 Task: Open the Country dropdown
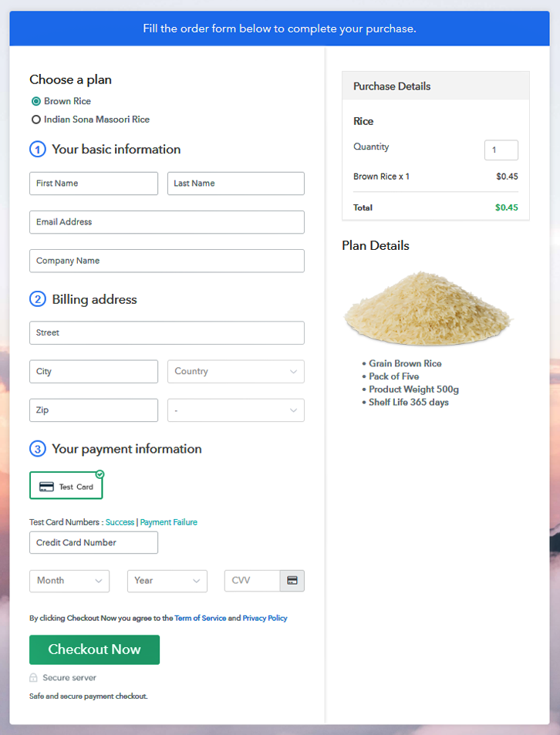(235, 372)
